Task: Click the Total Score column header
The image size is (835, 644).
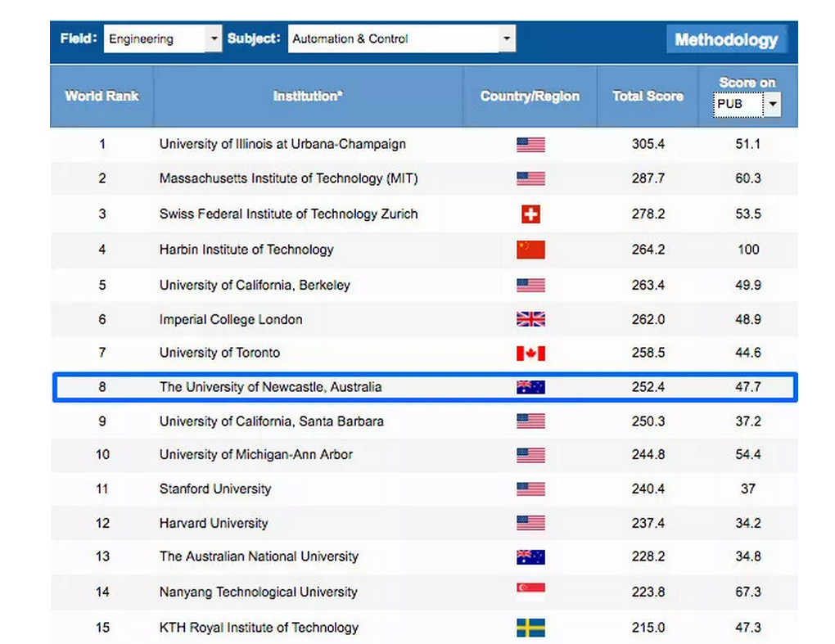Action: 647,96
